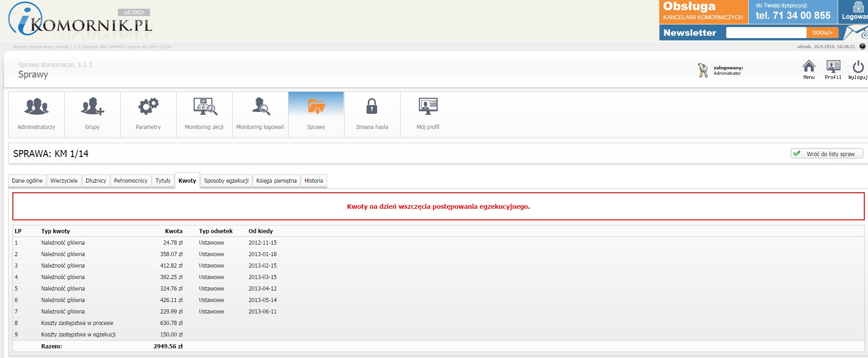Viewport: 868px width, 358px height.
Task: Open Parametry gears icon
Action: coord(148,106)
